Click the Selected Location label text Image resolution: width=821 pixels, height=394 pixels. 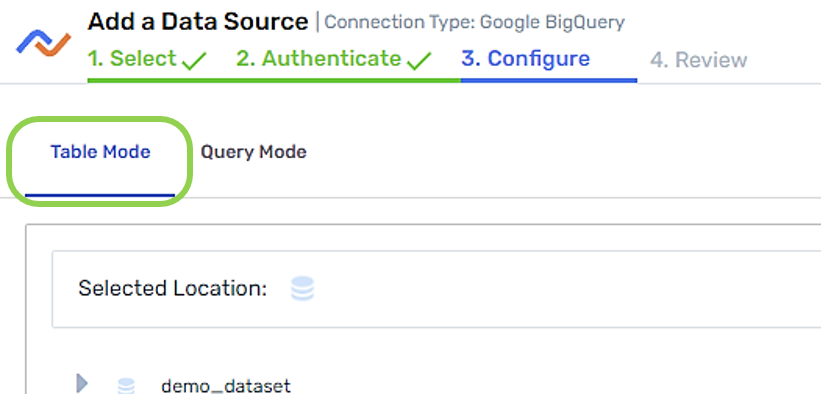[173, 289]
